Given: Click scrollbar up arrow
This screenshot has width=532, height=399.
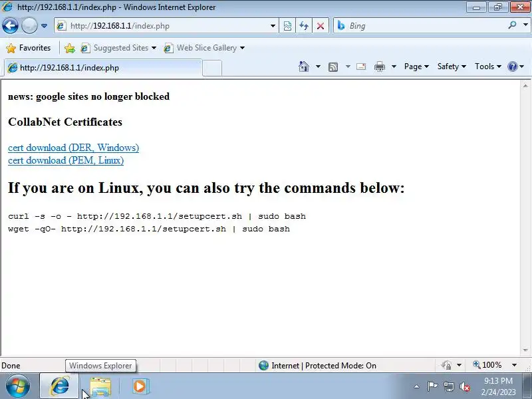Looking at the screenshot, I should pyautogui.click(x=525, y=86).
